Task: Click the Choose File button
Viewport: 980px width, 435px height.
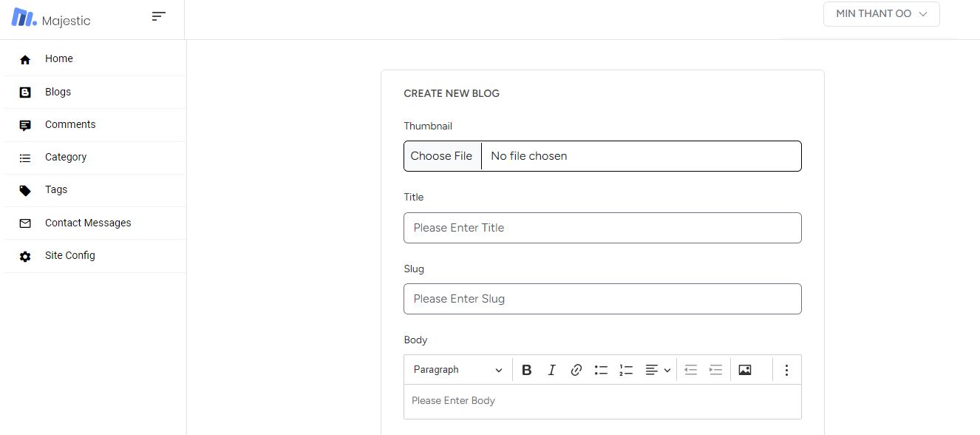Action: pyautogui.click(x=442, y=156)
